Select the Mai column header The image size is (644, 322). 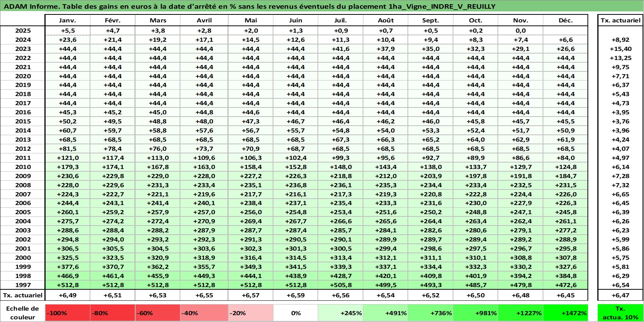click(x=251, y=21)
